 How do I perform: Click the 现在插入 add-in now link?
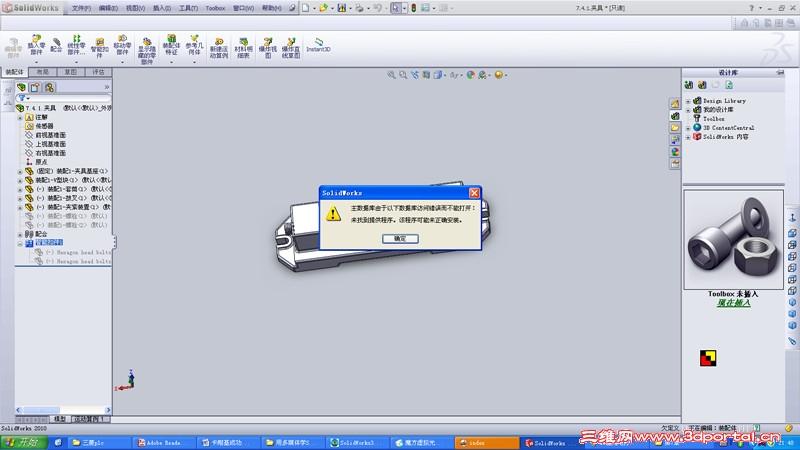(733, 303)
